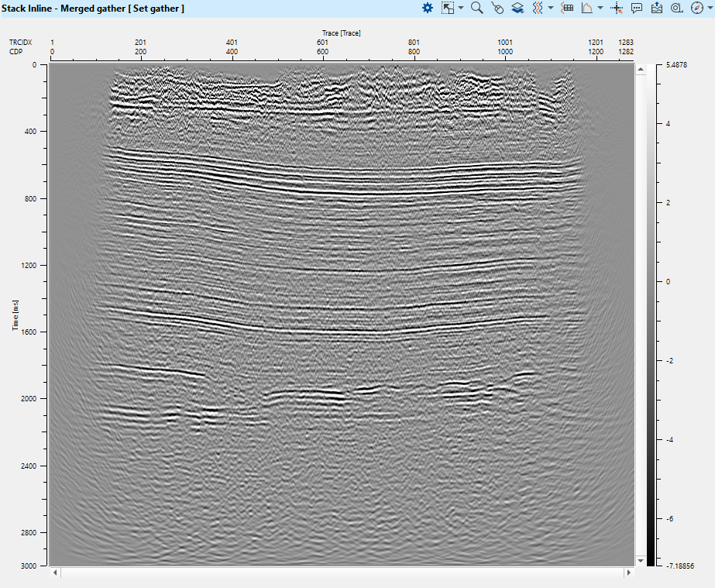The image size is (715, 588).
Task: Expand the selection mode dropdown arrow
Action: coord(461,8)
